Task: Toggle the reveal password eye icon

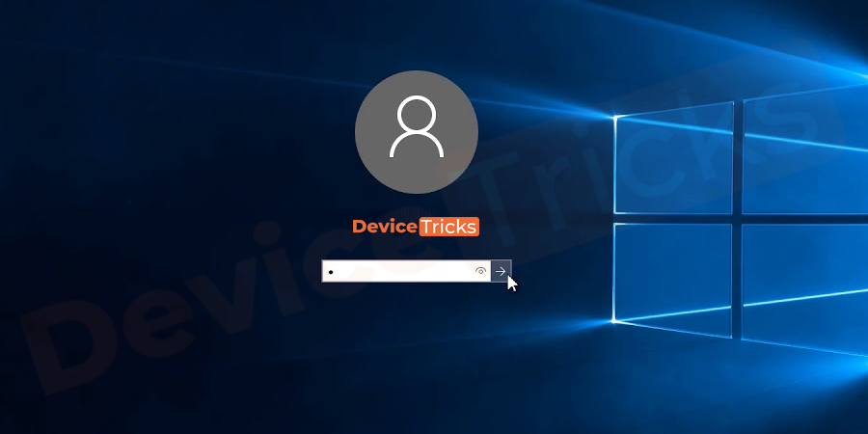Action: coord(480,271)
